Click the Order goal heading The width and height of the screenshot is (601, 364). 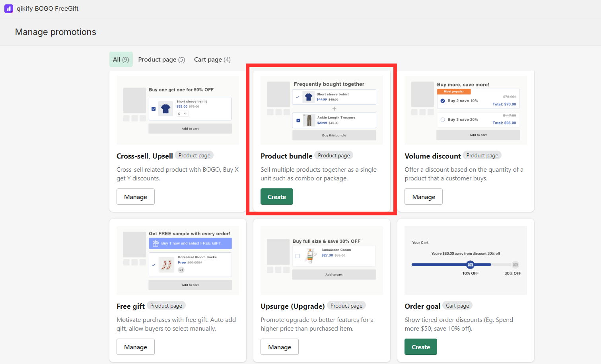[x=422, y=306]
